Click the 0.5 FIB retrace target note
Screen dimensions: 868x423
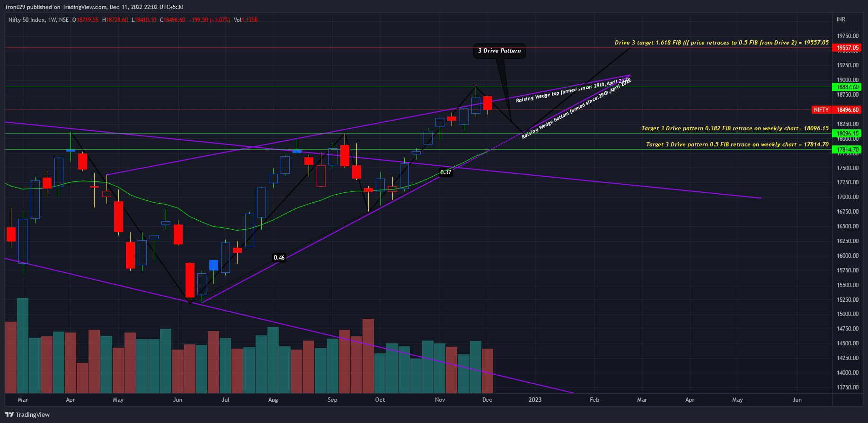tap(737, 144)
